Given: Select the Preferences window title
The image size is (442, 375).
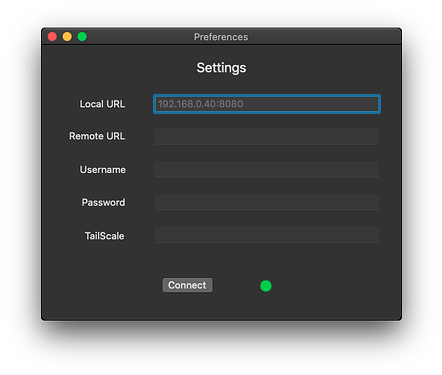Looking at the screenshot, I should tap(221, 37).
